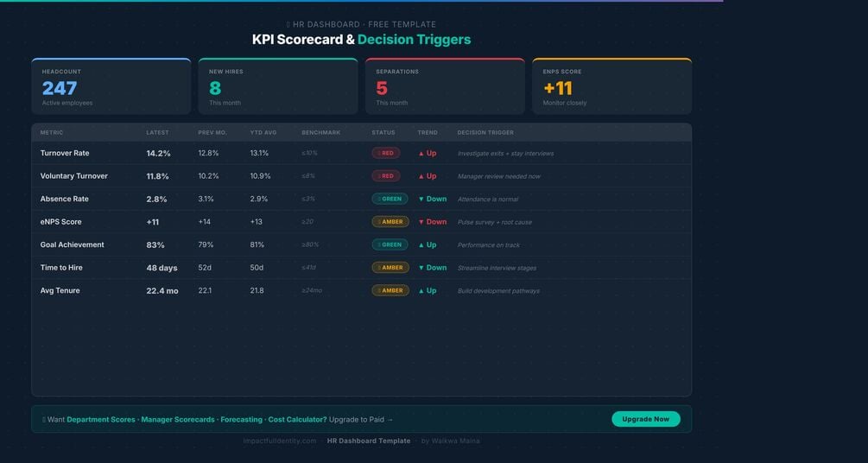Open the Cost Calculator link

[x=297, y=420]
